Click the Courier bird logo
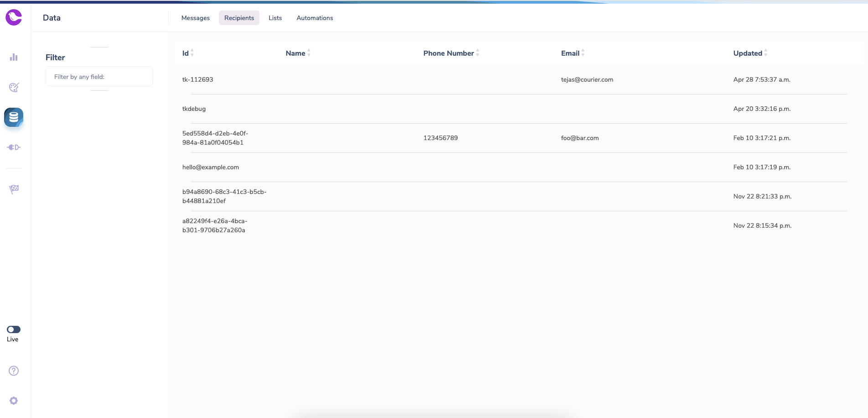Image resolution: width=868 pixels, height=418 pixels. 14,17
